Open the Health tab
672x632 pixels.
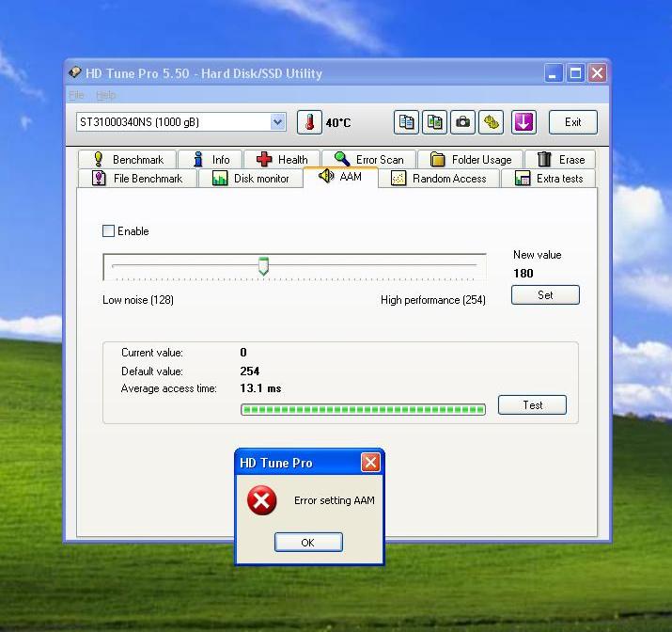282,160
